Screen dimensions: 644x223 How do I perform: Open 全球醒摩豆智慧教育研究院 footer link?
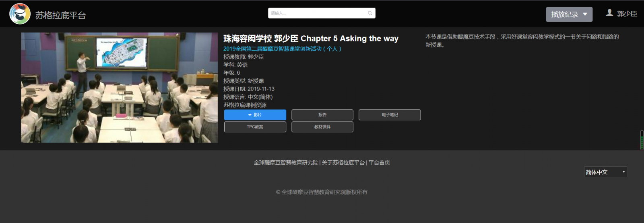pyautogui.click(x=286, y=163)
